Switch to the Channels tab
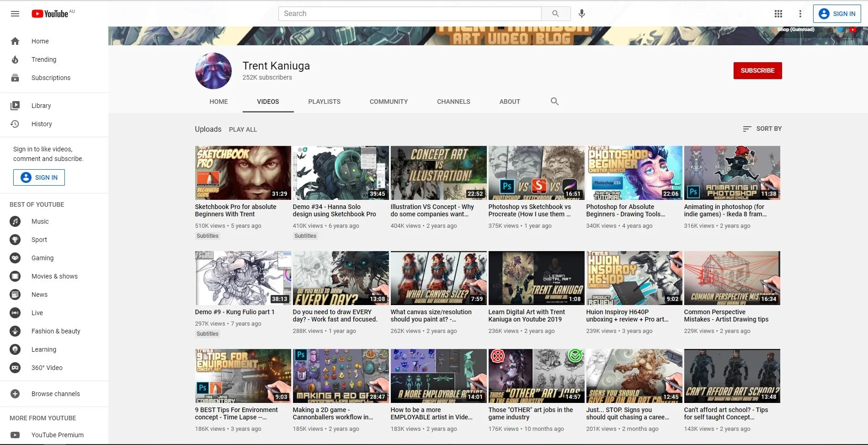 [x=453, y=102]
